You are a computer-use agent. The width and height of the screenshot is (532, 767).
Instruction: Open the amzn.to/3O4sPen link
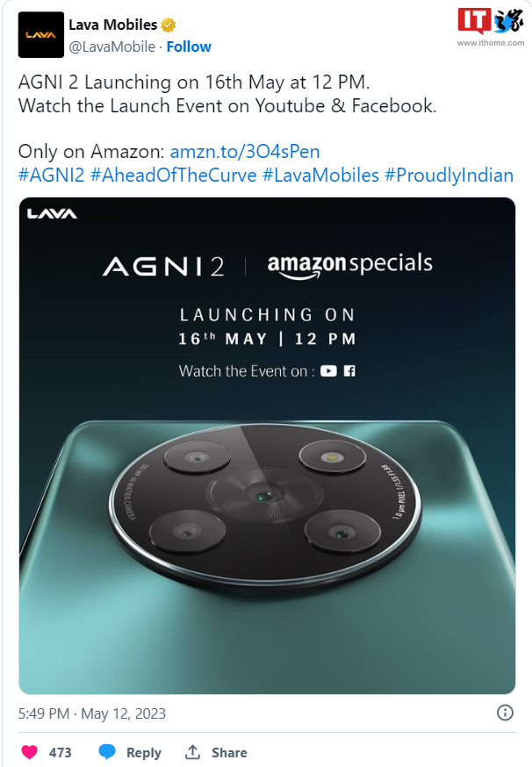pos(245,152)
